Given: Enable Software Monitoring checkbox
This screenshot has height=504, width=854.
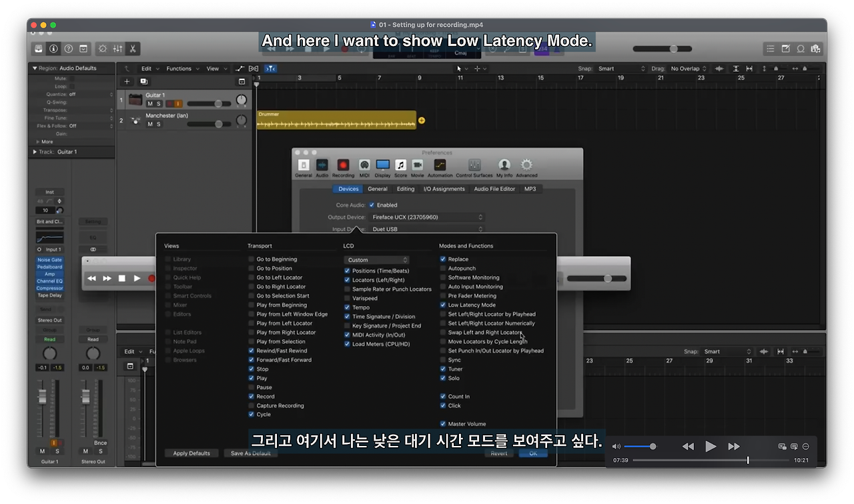Looking at the screenshot, I should (443, 277).
